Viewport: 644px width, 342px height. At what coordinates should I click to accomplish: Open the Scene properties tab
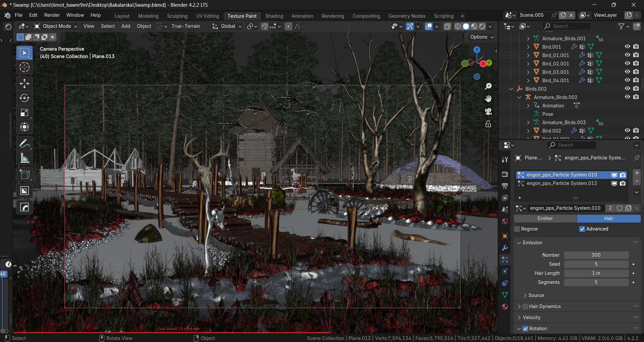[505, 209]
